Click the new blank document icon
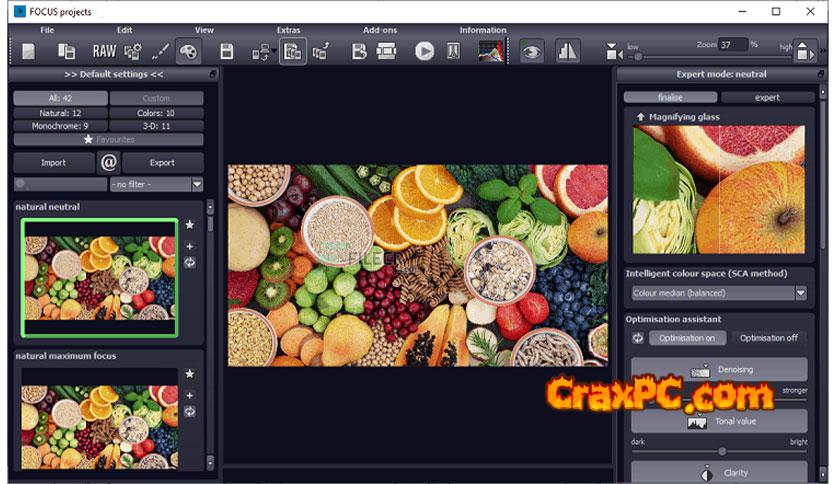 (x=29, y=51)
